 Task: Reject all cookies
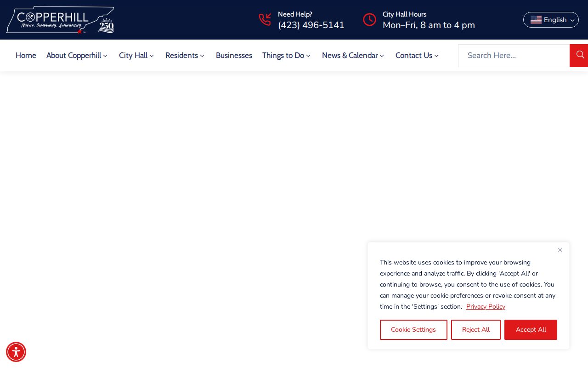[476, 330]
